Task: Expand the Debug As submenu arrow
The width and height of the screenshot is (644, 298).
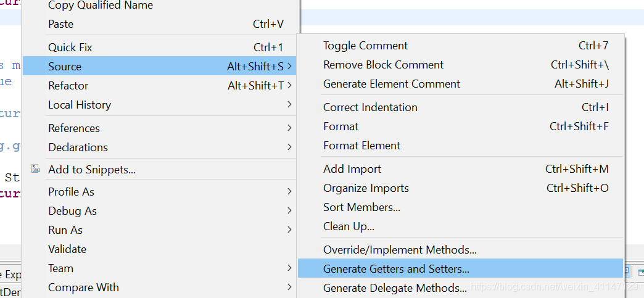Action: [x=289, y=211]
